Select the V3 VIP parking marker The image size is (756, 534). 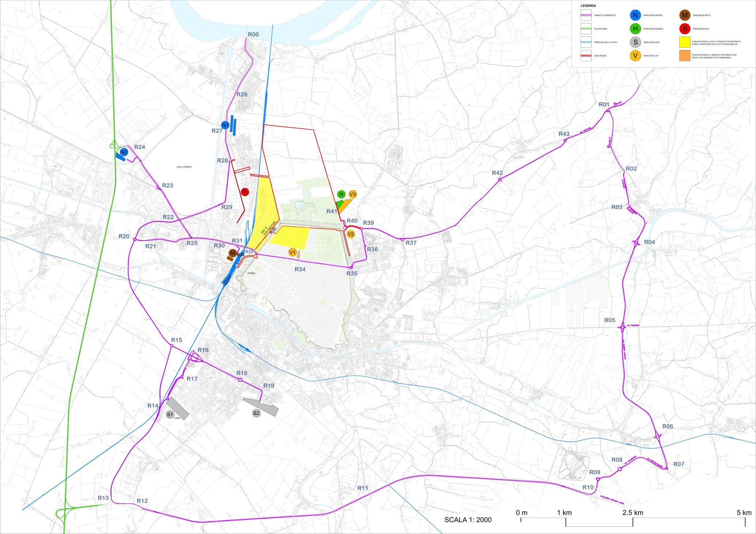tap(353, 194)
